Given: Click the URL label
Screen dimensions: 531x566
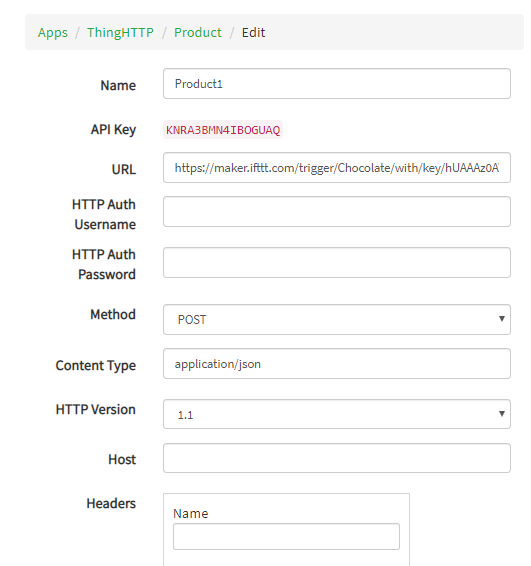Looking at the screenshot, I should click(124, 169).
